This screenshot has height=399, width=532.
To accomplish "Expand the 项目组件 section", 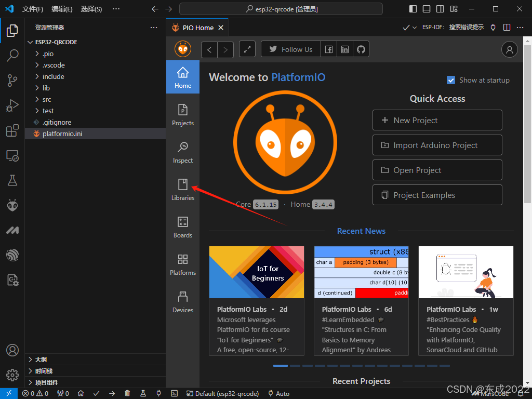I will tap(96, 382).
